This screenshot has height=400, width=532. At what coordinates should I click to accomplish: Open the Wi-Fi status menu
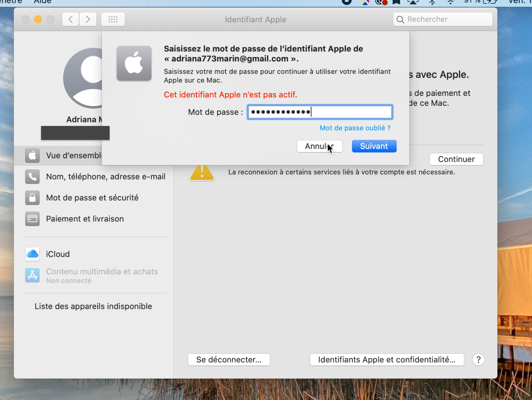[450, 2]
